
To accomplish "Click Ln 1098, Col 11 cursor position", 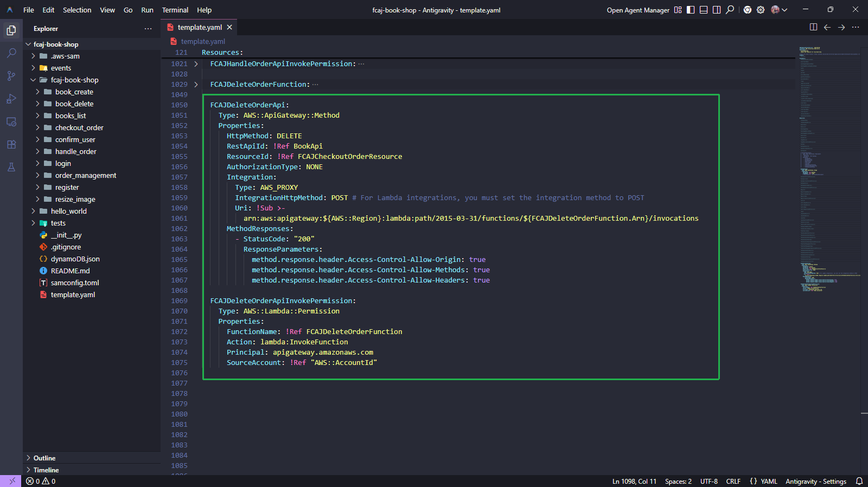I will [634, 482].
